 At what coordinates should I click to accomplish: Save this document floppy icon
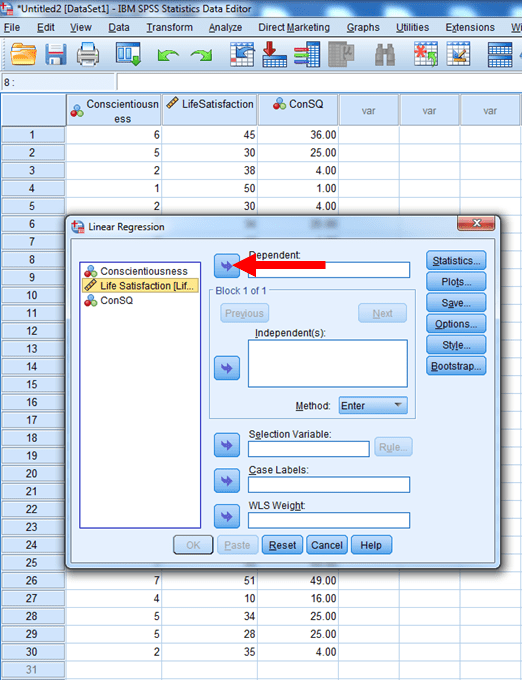[56, 55]
